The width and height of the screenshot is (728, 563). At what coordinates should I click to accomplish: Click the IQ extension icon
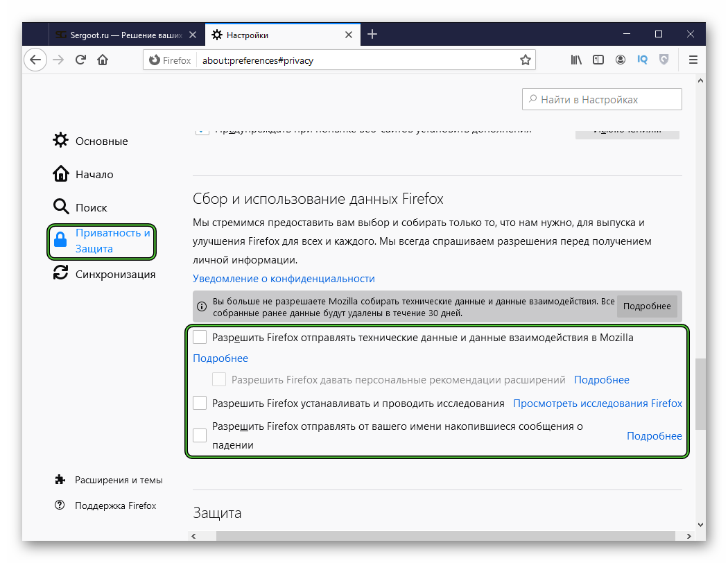(643, 60)
